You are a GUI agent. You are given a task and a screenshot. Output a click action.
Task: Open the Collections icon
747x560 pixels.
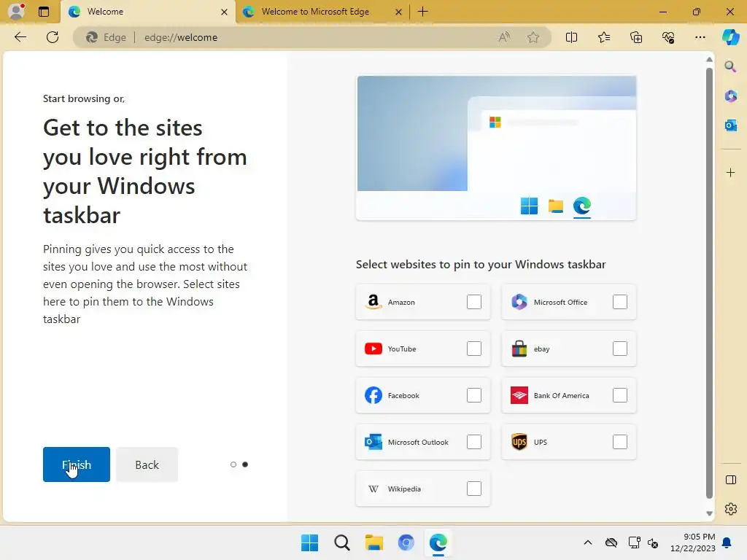(636, 37)
